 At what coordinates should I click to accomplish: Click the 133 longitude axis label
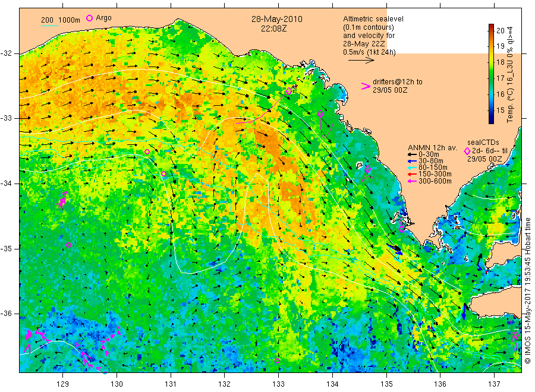tap(278, 384)
